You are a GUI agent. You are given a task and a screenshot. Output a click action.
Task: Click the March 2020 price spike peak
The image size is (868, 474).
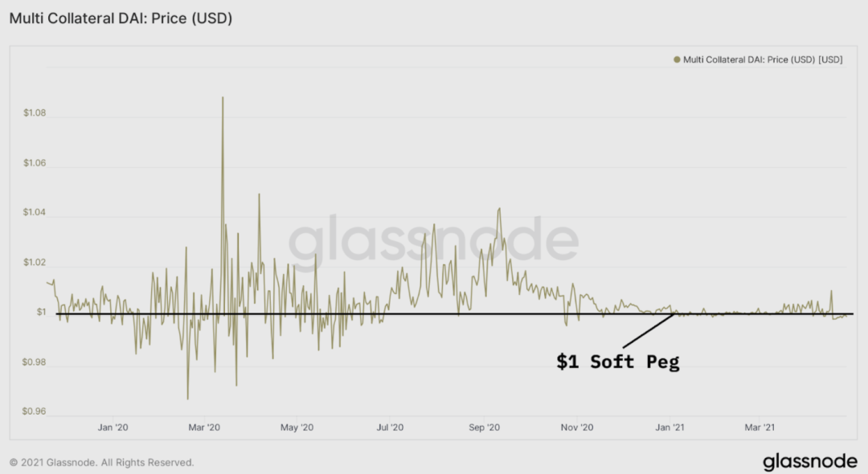223,98
